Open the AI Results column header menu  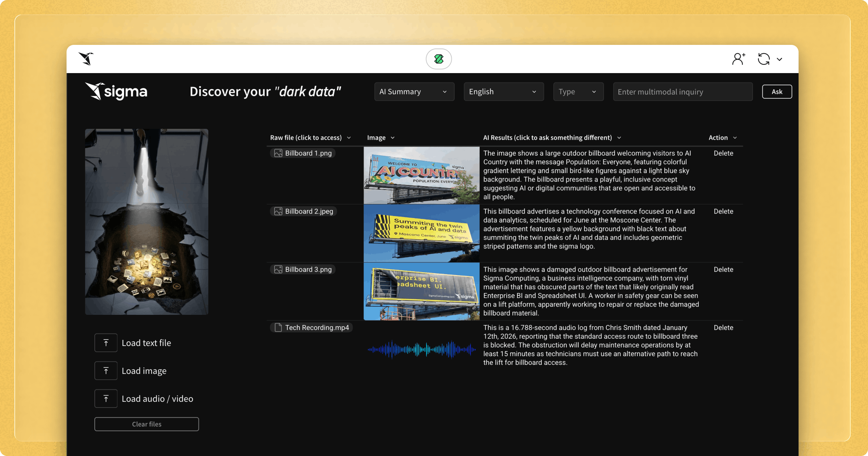coord(619,138)
